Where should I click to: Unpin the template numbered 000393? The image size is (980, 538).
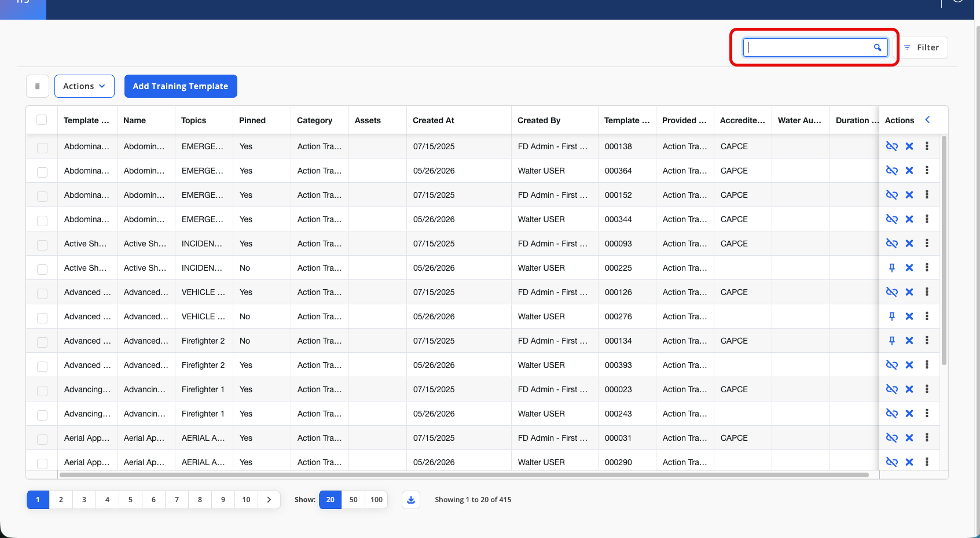[892, 365]
